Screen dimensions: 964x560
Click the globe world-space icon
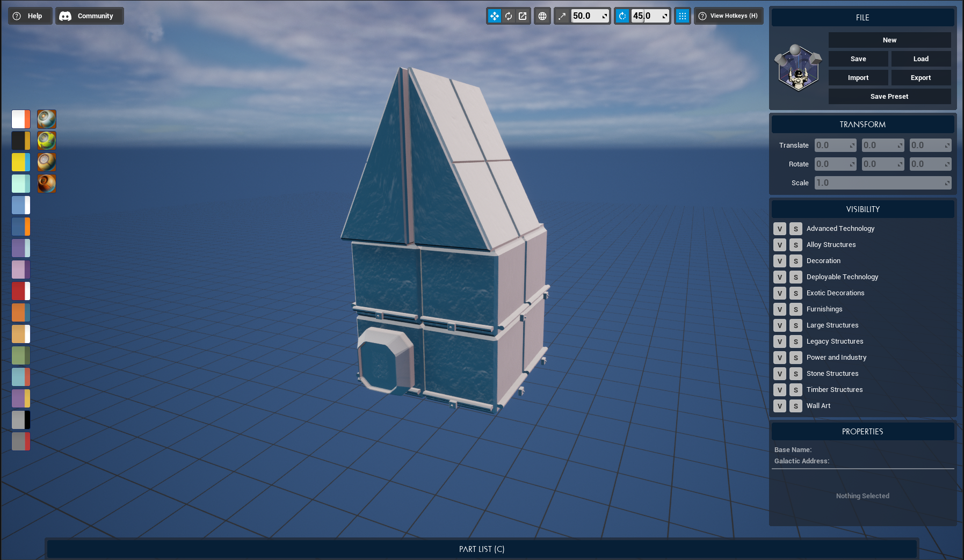[x=542, y=16]
